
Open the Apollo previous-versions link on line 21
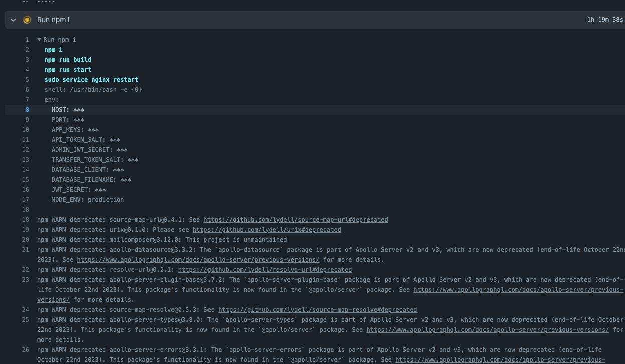point(198,260)
